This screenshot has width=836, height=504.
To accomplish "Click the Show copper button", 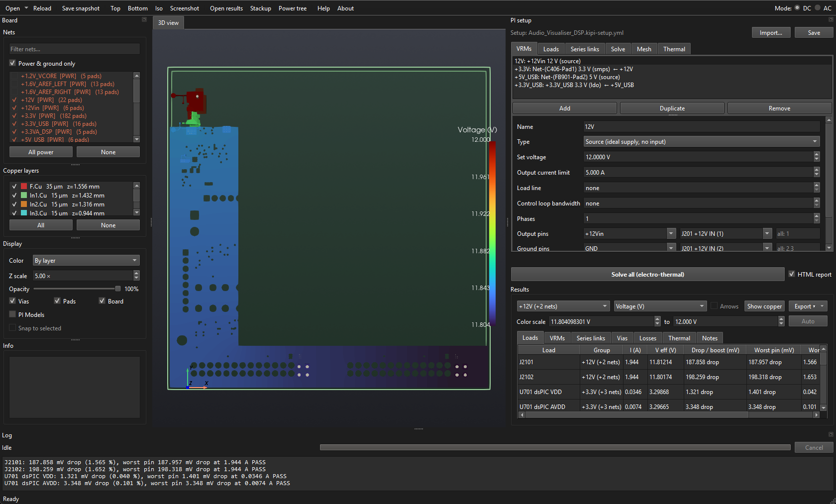I will tap(764, 306).
